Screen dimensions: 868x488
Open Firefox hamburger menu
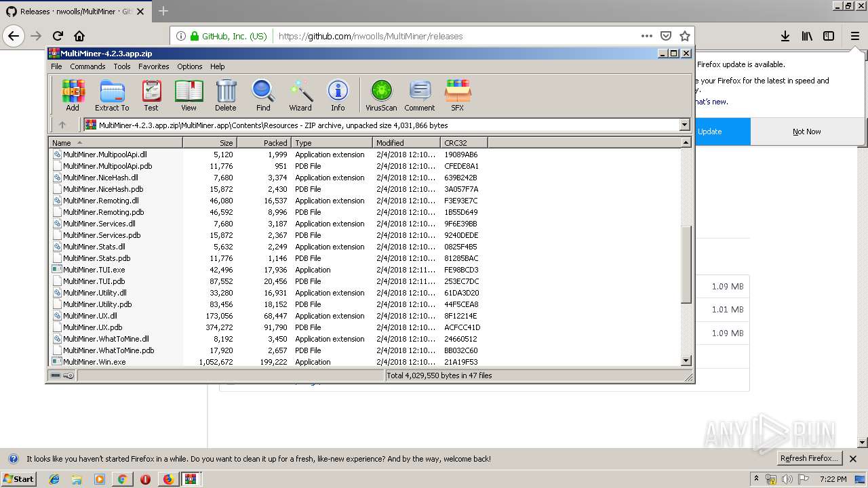click(855, 36)
